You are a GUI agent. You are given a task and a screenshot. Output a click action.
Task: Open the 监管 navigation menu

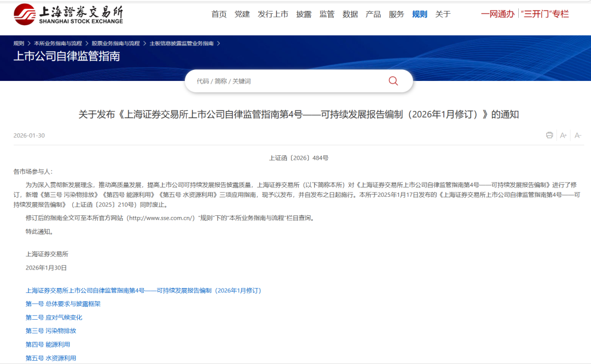tap(327, 14)
